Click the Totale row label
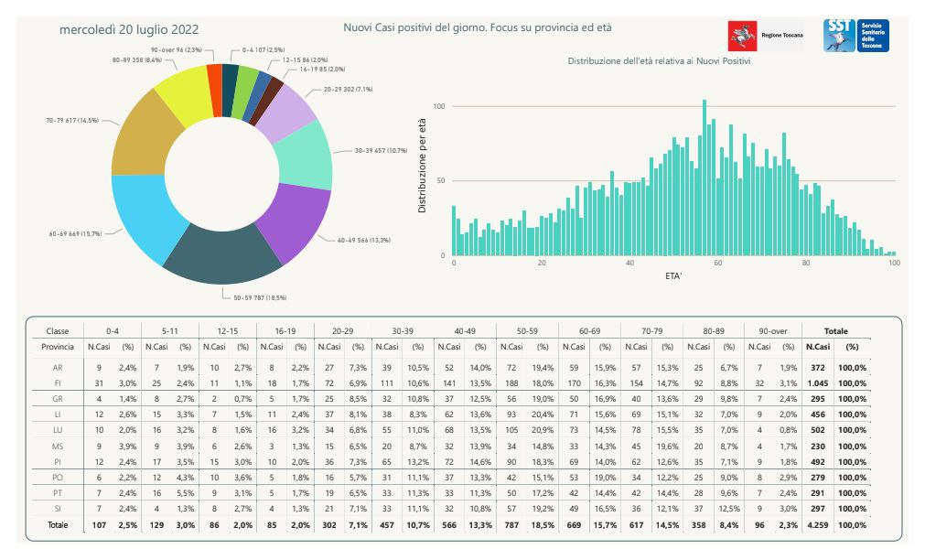925x560 pixels. [x=58, y=524]
